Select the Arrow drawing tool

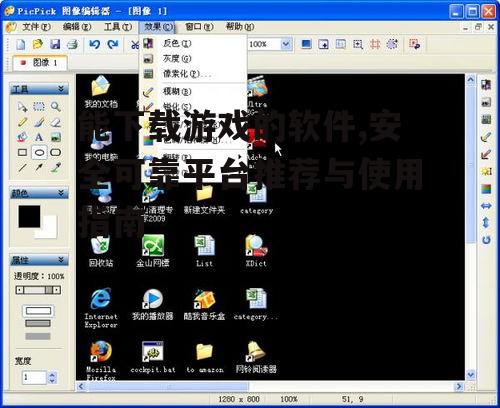click(x=39, y=167)
